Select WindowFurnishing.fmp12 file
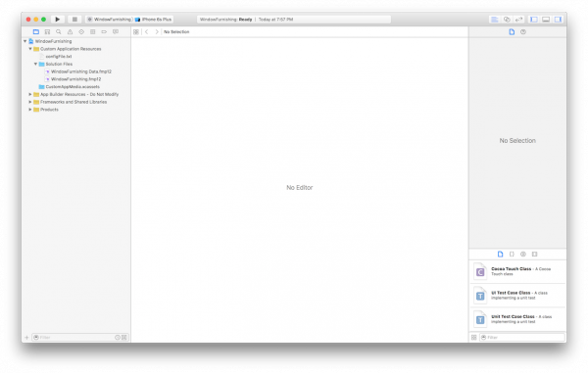This screenshot has width=588, height=373. [75, 79]
